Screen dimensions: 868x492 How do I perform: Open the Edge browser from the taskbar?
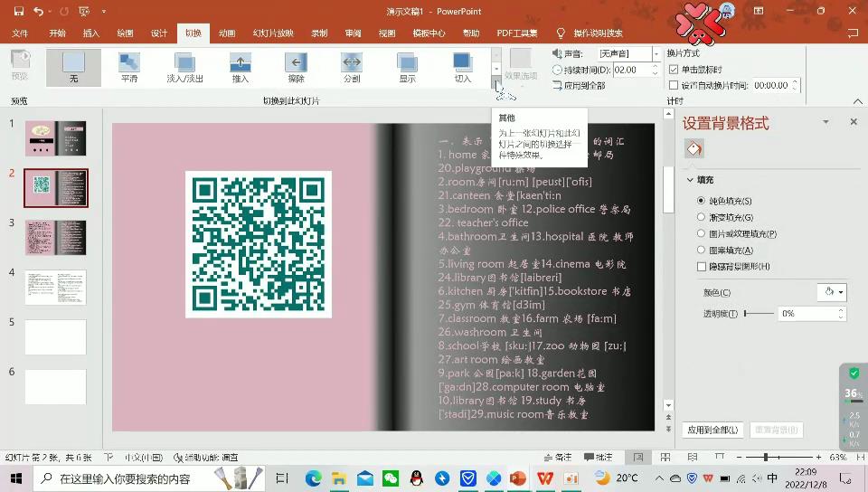[x=314, y=478]
